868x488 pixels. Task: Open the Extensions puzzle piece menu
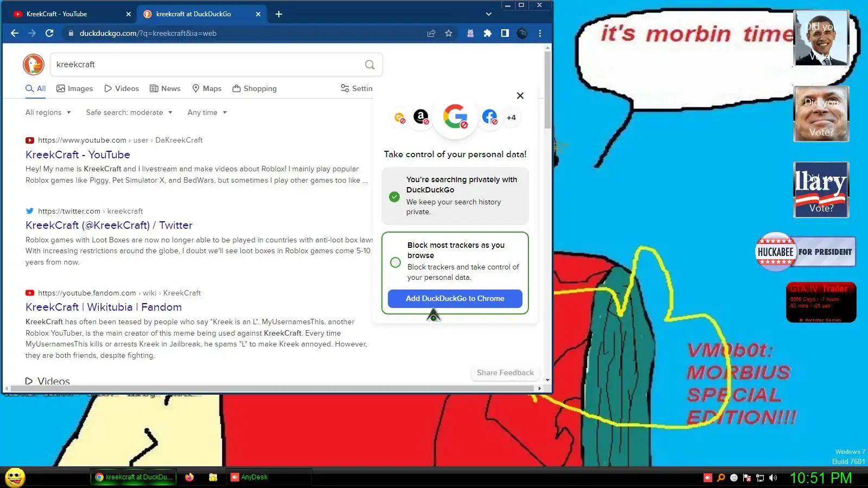click(488, 33)
